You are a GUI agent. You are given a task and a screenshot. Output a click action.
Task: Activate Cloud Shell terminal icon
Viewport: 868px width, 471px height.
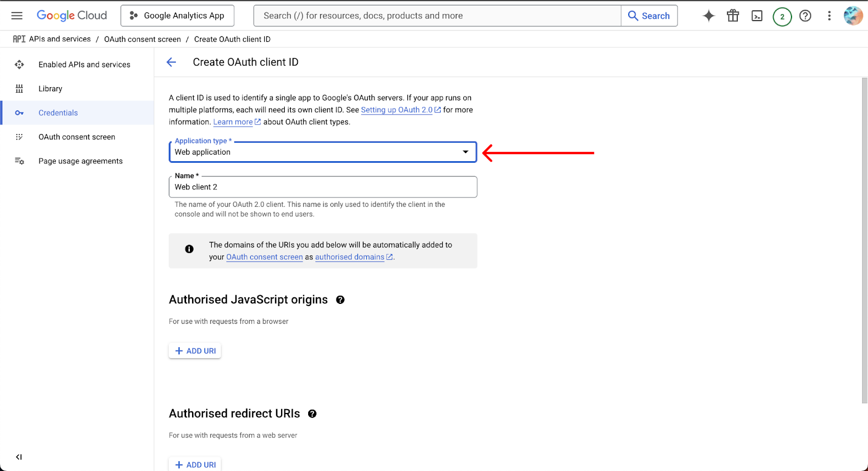(757, 16)
